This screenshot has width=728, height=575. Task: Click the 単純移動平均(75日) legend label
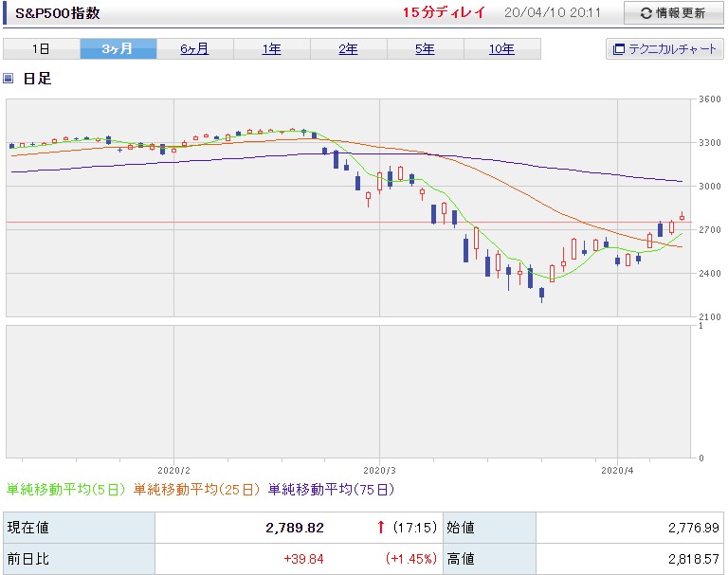(x=331, y=489)
